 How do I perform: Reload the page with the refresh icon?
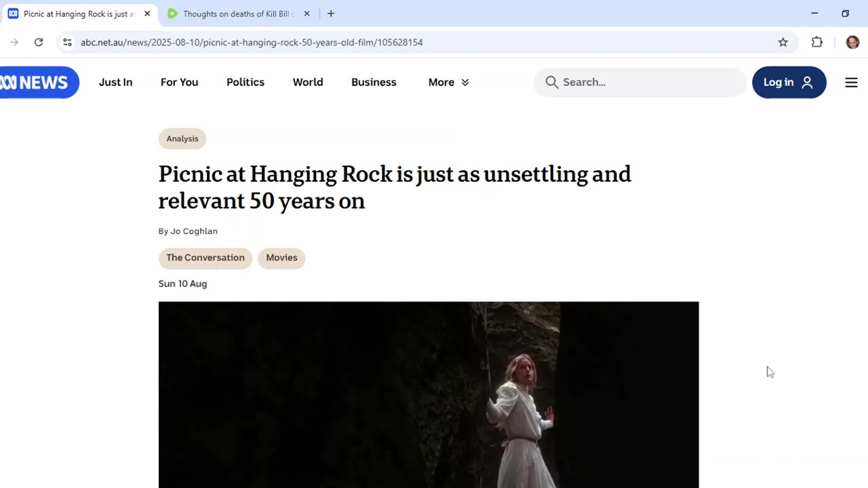[39, 42]
